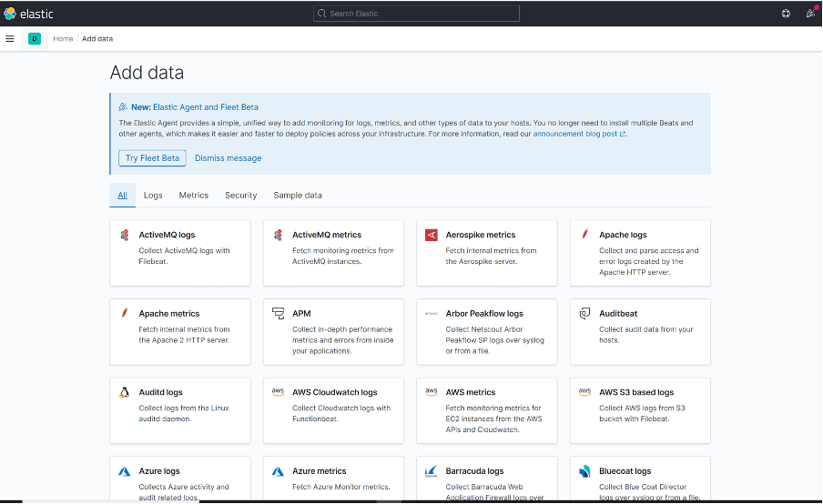Click 'Fetch Azure Monitor metrics.' description
Viewport: 823px width, 504px height.
(341, 487)
